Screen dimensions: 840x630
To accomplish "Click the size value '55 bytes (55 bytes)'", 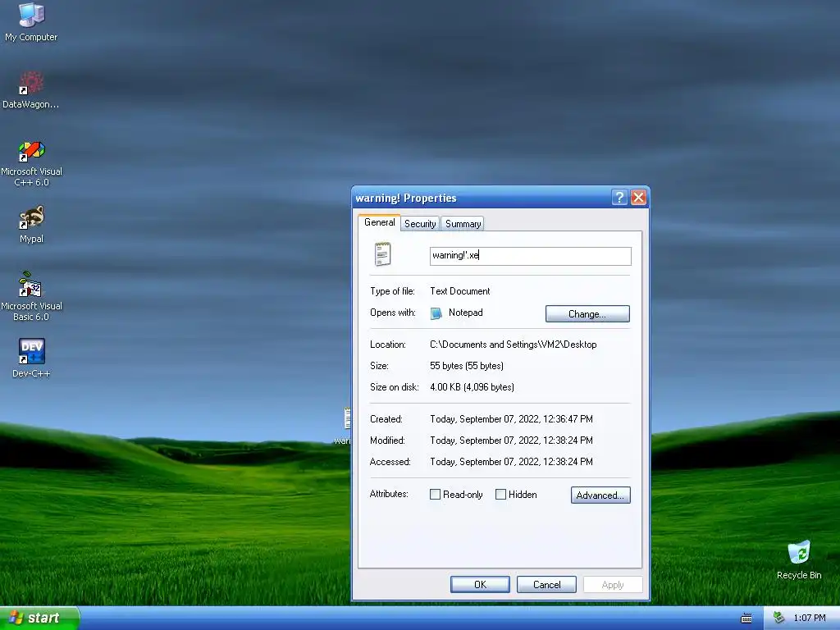I will click(x=467, y=366).
